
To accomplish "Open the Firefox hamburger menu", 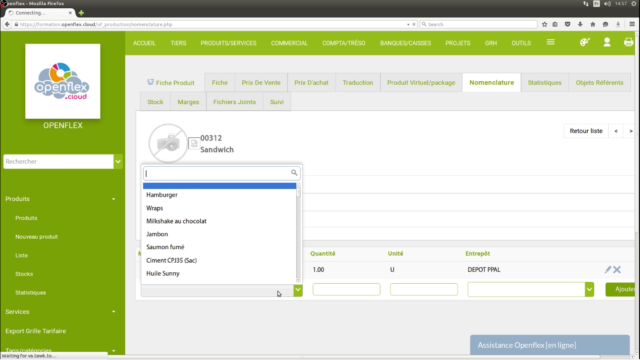I will 632,24.
